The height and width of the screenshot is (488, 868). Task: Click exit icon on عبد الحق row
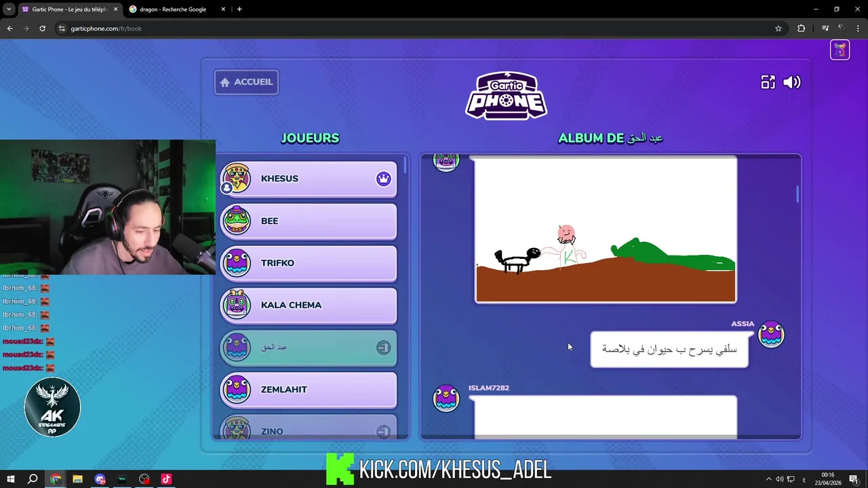pyautogui.click(x=384, y=348)
